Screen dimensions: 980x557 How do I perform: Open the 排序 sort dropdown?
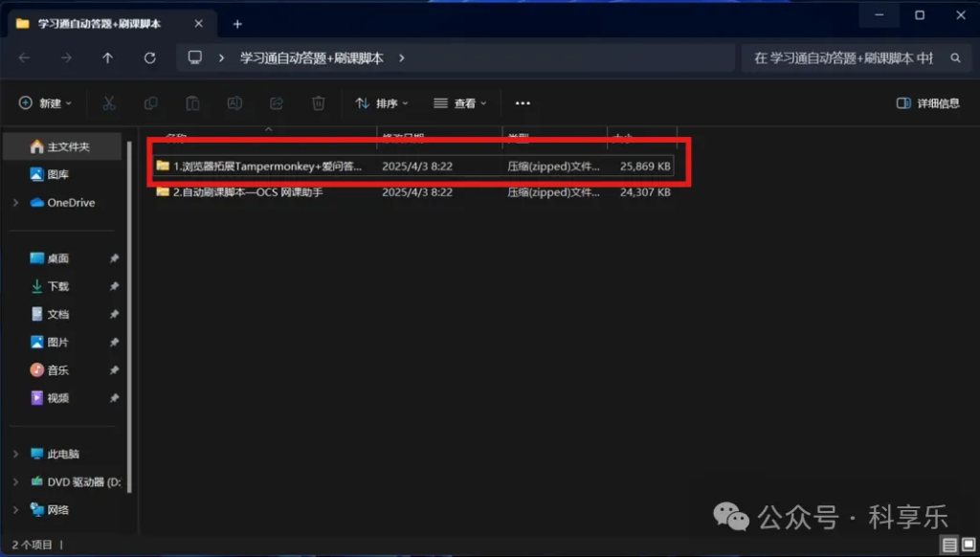(x=381, y=103)
